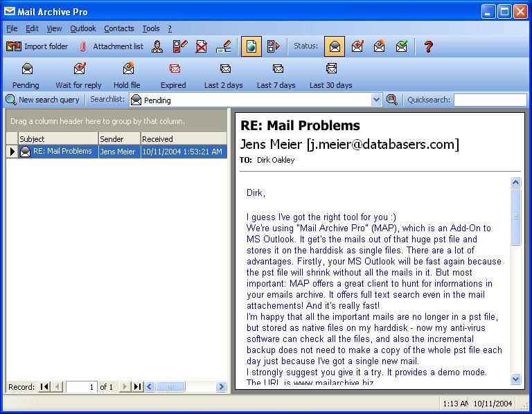Open the Pending quick filter
532x414 pixels.
point(26,75)
